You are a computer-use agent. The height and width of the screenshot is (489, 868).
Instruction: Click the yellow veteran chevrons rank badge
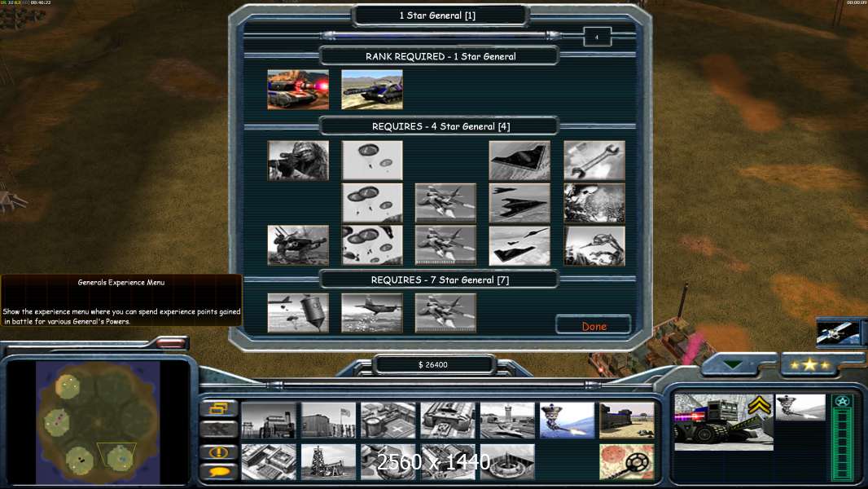(x=759, y=407)
